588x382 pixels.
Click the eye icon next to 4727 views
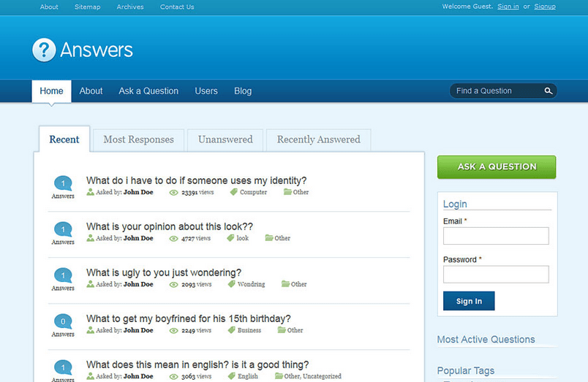[173, 239]
